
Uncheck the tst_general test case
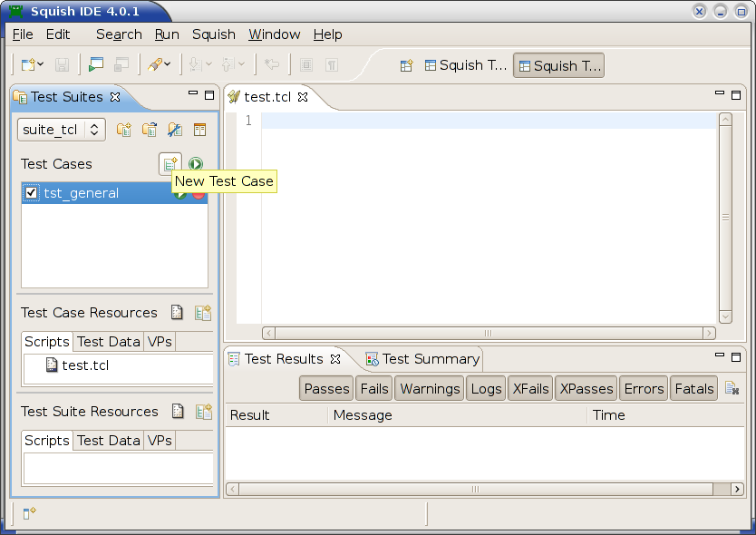33,193
